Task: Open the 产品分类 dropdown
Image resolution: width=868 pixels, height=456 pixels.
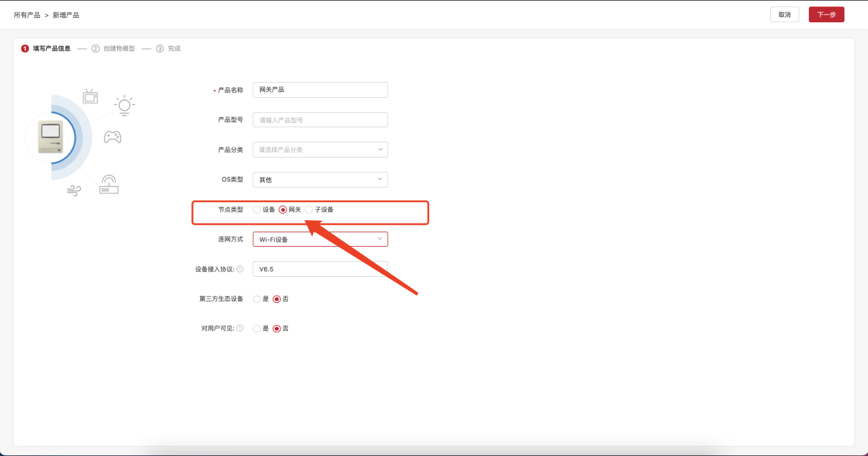Action: point(320,150)
